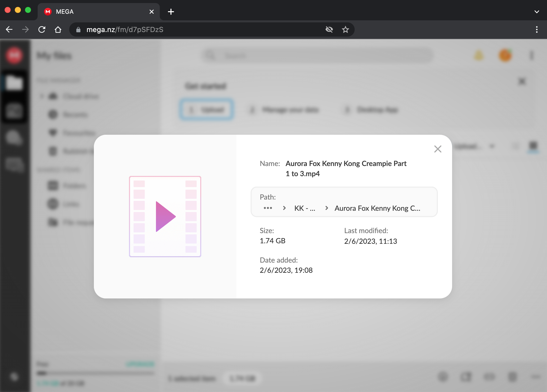Open a new browser tab
The height and width of the screenshot is (392, 547).
(171, 12)
